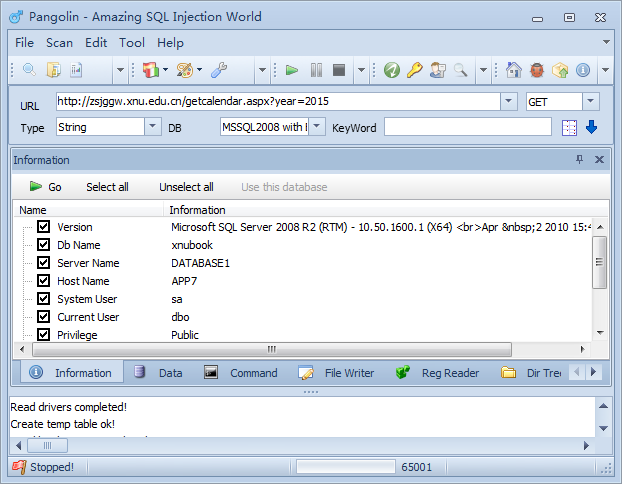The height and width of the screenshot is (484, 622).
Task: Open the File menu
Action: point(24,42)
